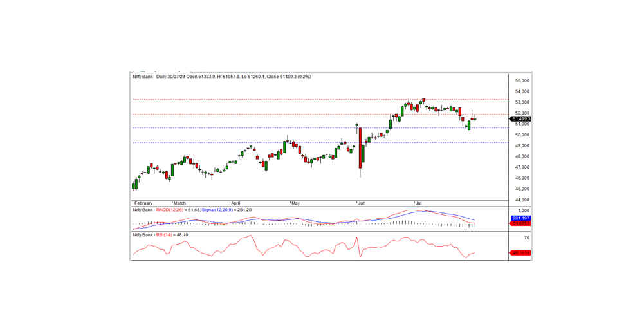Click the 70 level on RSI axis
This screenshot has width=644, height=336.
click(526, 238)
